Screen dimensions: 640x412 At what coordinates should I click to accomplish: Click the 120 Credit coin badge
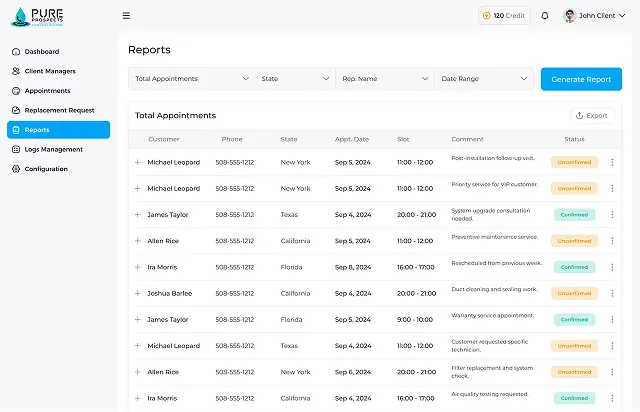(x=503, y=16)
